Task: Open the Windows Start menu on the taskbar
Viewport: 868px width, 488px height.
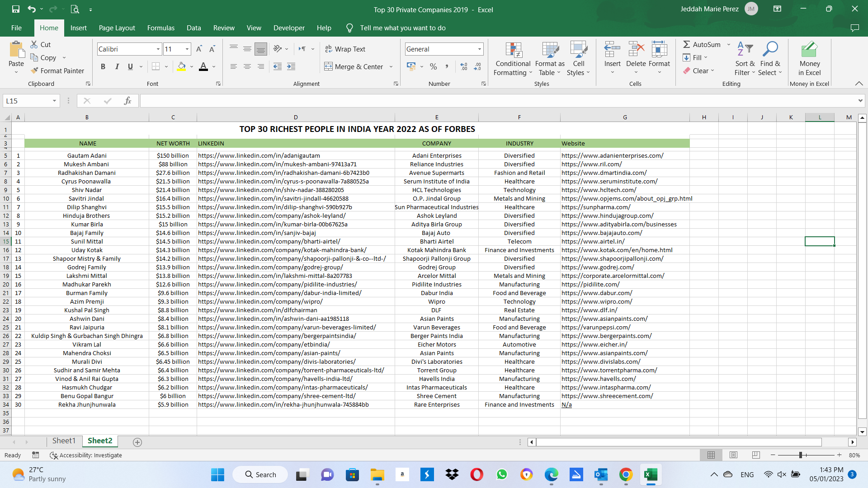Action: (217, 474)
